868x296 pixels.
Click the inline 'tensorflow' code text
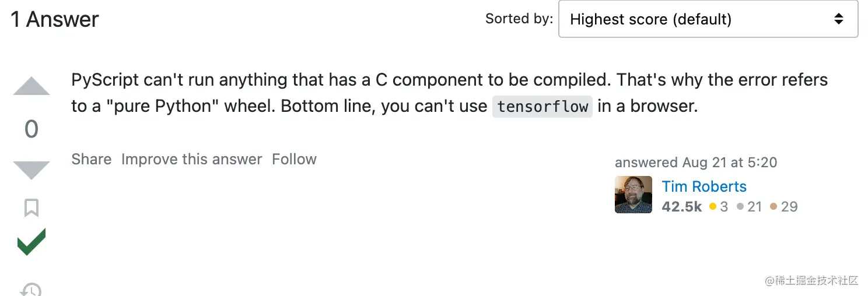pyautogui.click(x=542, y=107)
